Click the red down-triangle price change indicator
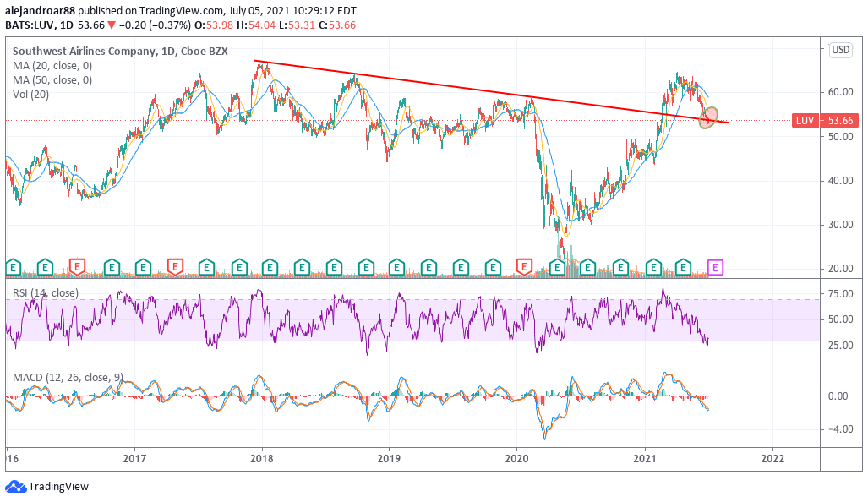Viewport: 868px width, 502px height. click(112, 25)
